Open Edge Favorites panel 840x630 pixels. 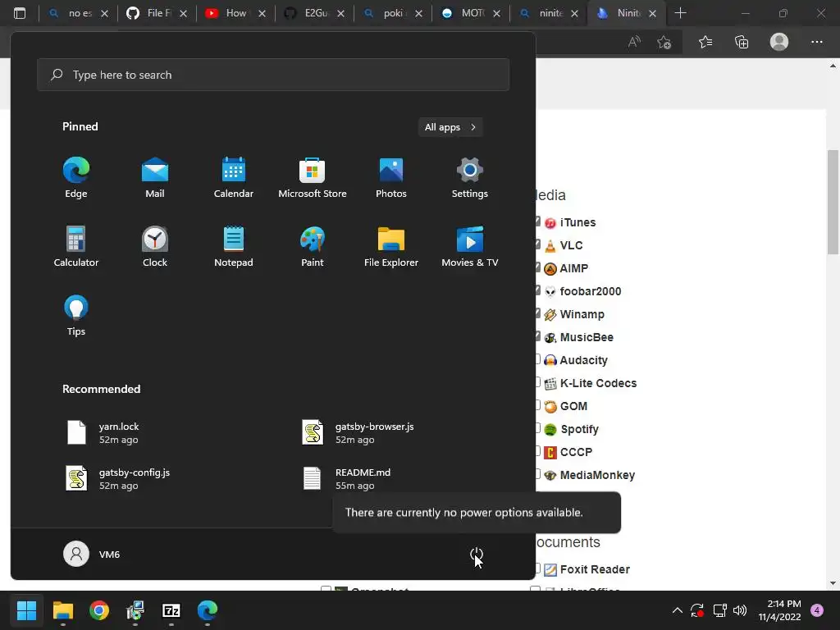[705, 42]
